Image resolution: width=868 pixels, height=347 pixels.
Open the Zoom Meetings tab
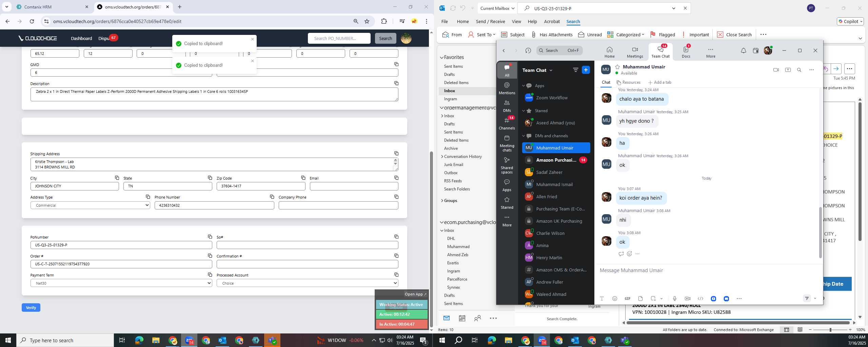click(635, 52)
